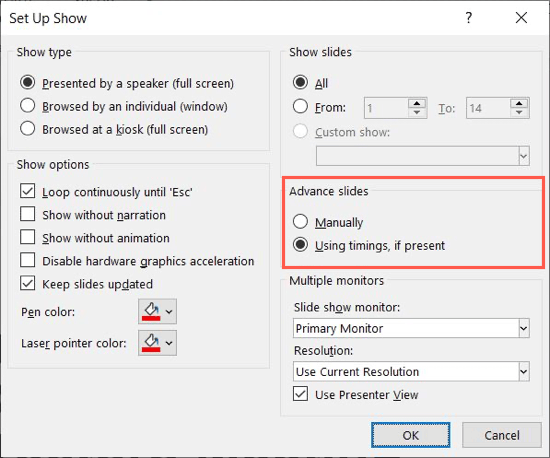Decrease the To slide number stepper

click(x=519, y=112)
